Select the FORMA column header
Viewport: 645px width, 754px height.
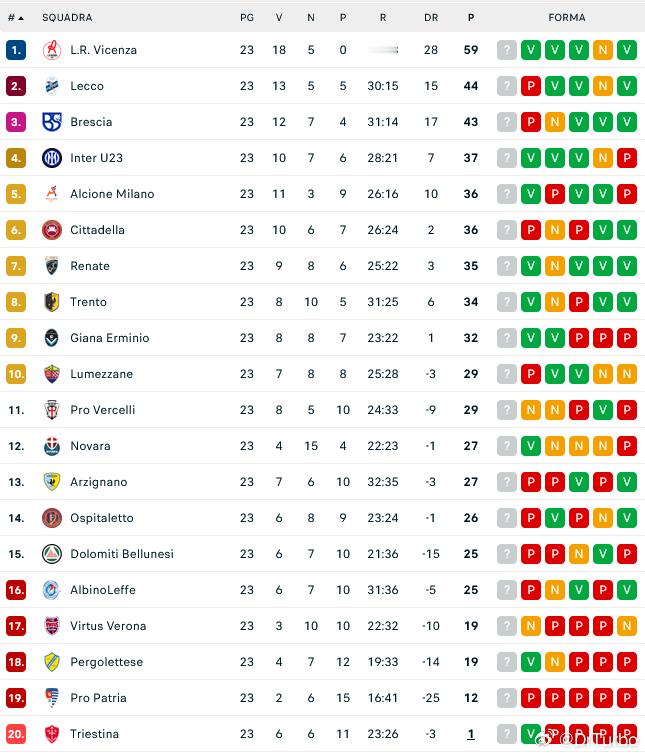click(x=567, y=18)
